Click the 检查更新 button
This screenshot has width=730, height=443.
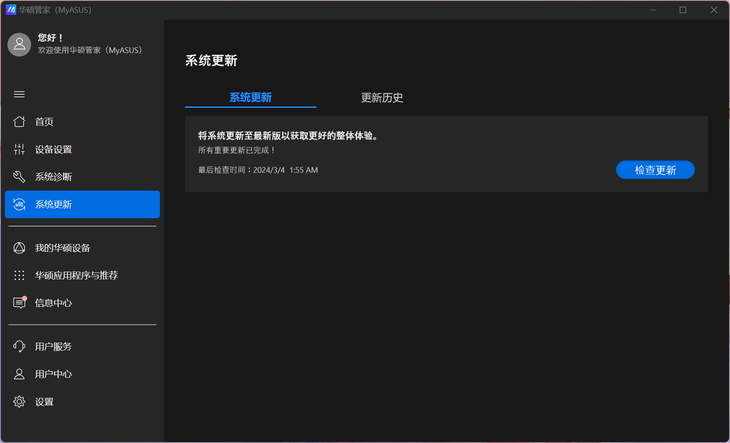pyautogui.click(x=655, y=170)
